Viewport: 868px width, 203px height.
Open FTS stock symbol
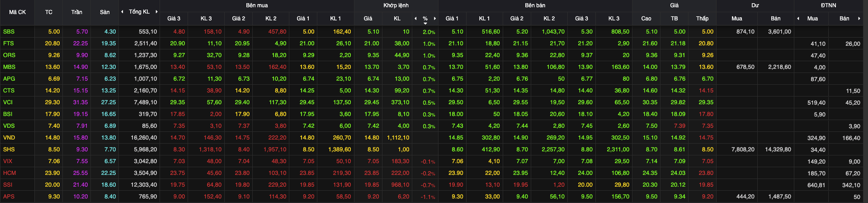coord(9,43)
